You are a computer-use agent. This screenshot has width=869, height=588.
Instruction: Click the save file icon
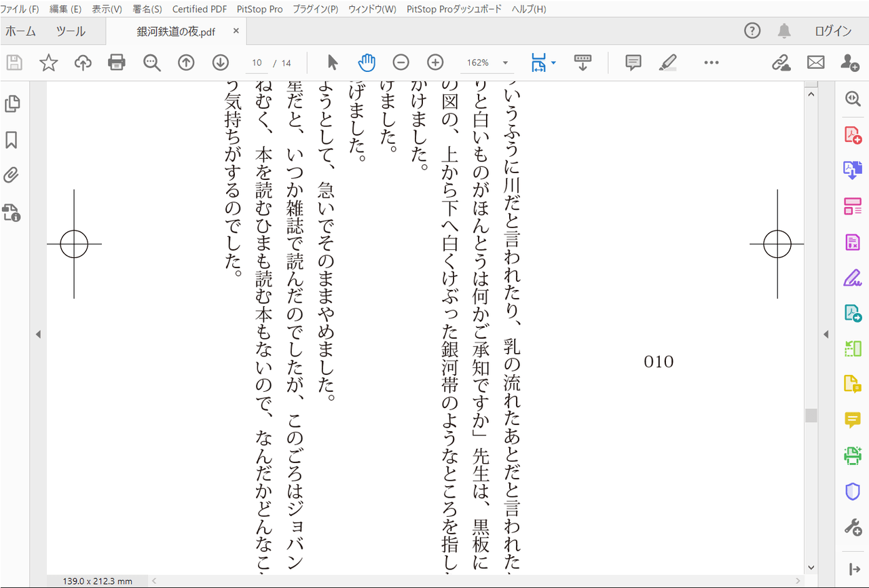click(14, 62)
